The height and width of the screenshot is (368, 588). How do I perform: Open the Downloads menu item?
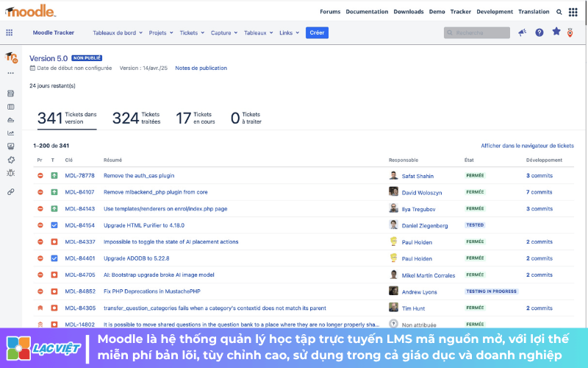click(409, 12)
